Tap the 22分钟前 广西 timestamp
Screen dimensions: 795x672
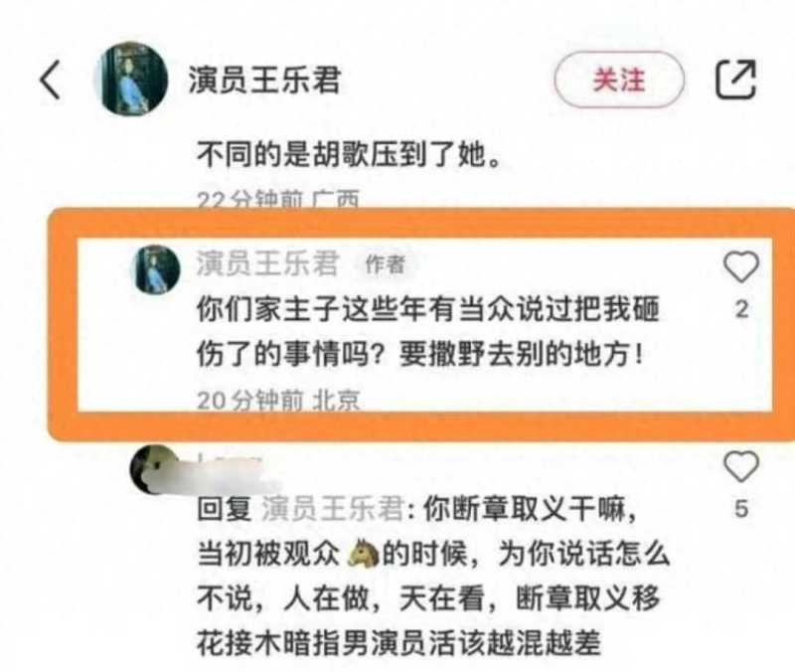tap(278, 200)
